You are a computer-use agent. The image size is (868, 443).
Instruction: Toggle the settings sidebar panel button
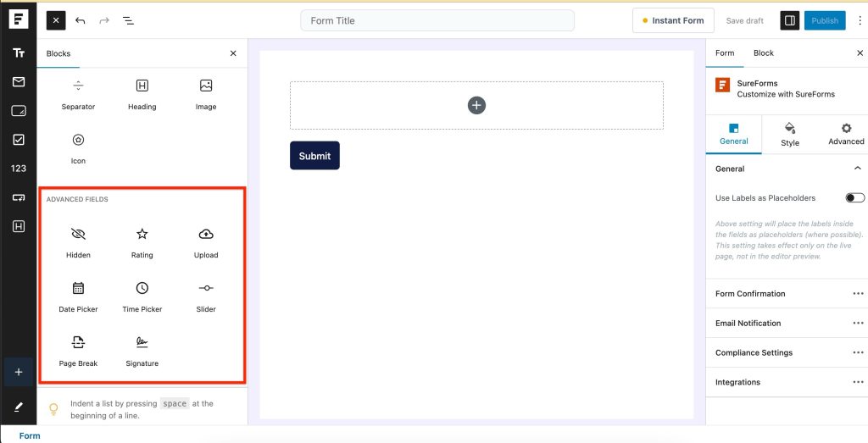pyautogui.click(x=790, y=20)
